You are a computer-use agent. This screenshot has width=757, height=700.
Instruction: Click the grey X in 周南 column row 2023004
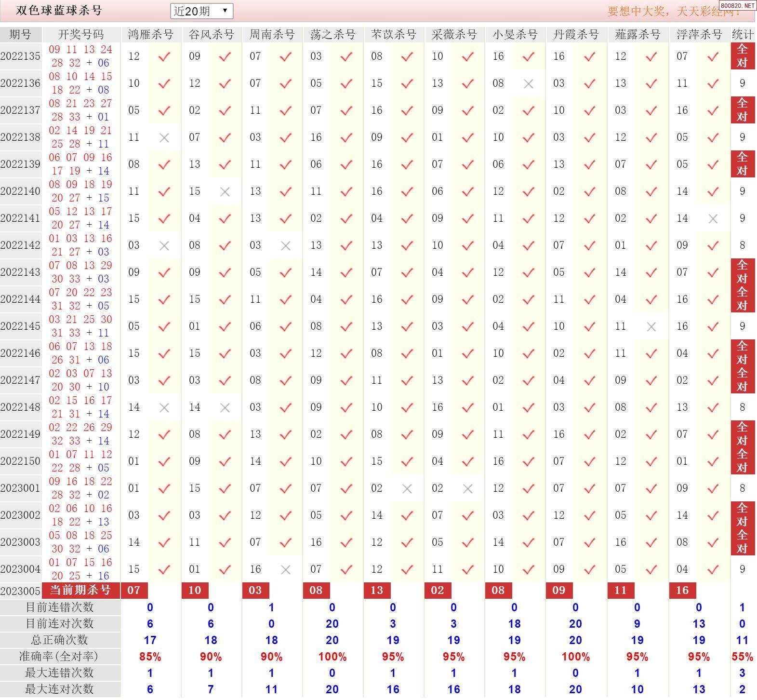(286, 570)
